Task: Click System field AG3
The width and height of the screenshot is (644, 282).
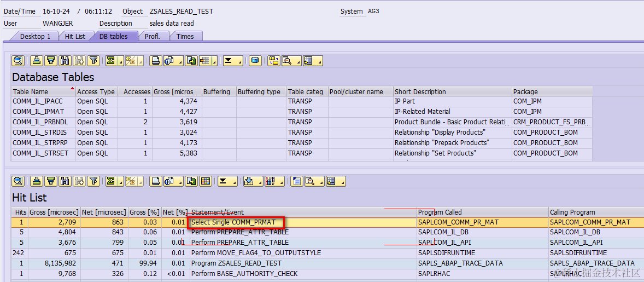Action: 373,11
